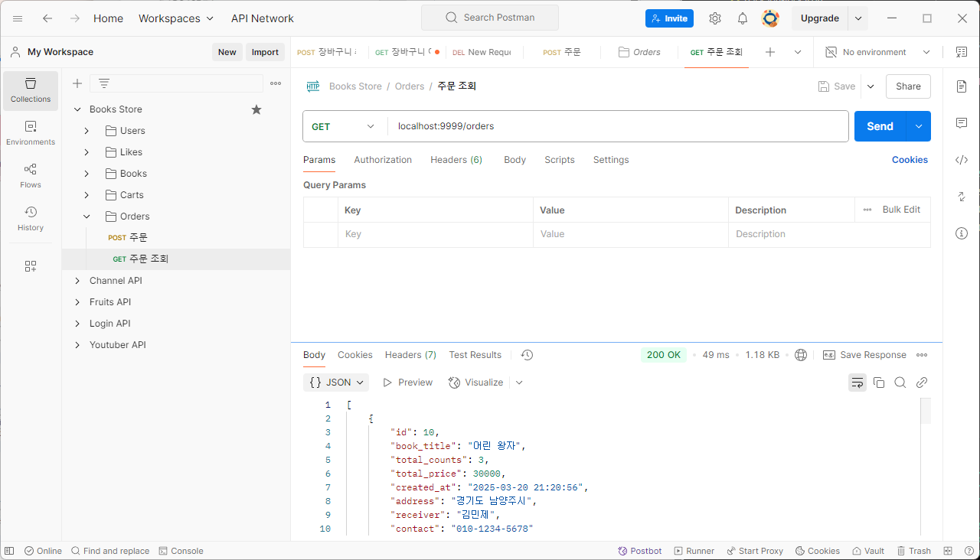Open request info icon in right sidebar
Screen dimensions: 980x560
pyautogui.click(x=962, y=233)
